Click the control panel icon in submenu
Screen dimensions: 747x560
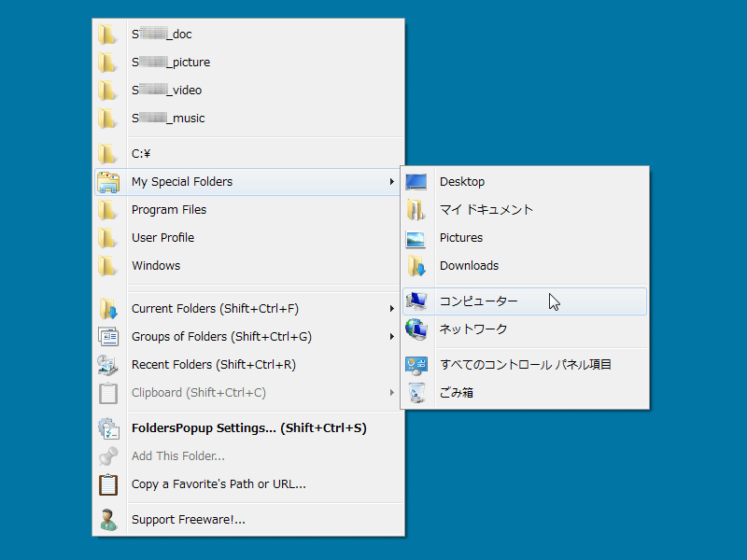coord(416,366)
